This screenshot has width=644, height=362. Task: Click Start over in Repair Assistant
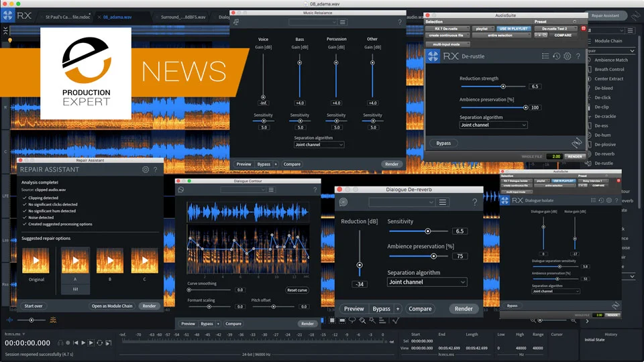point(34,306)
